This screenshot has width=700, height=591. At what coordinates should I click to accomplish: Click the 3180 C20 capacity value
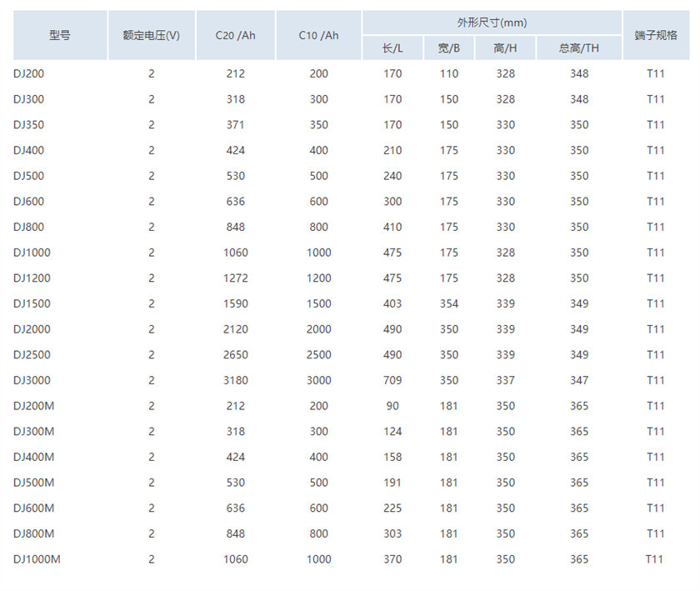click(x=235, y=380)
